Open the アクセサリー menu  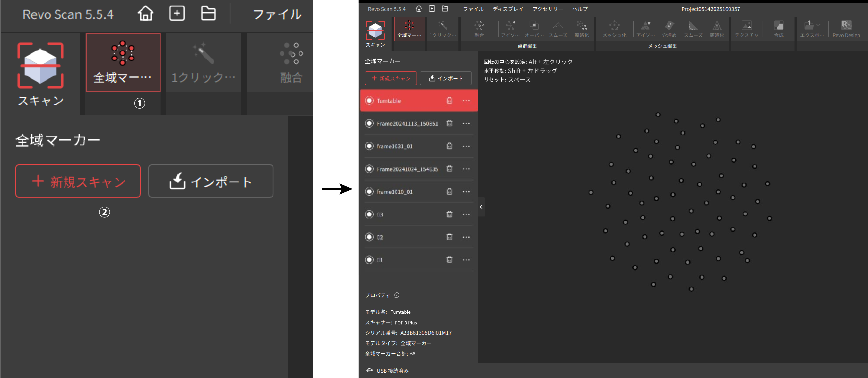(x=548, y=9)
